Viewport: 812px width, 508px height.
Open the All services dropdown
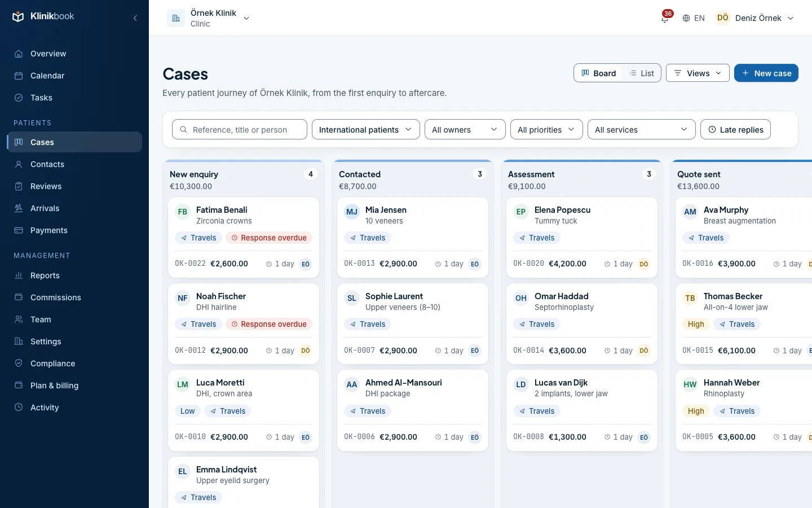tap(642, 130)
